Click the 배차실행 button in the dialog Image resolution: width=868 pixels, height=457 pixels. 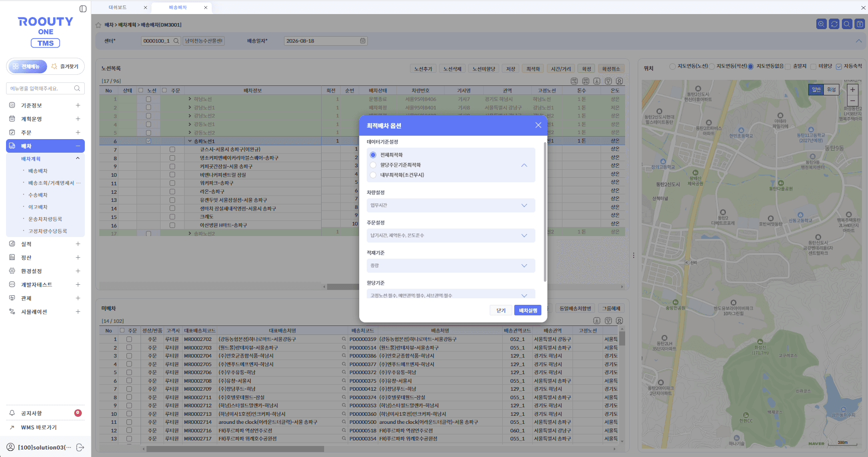[528, 310]
